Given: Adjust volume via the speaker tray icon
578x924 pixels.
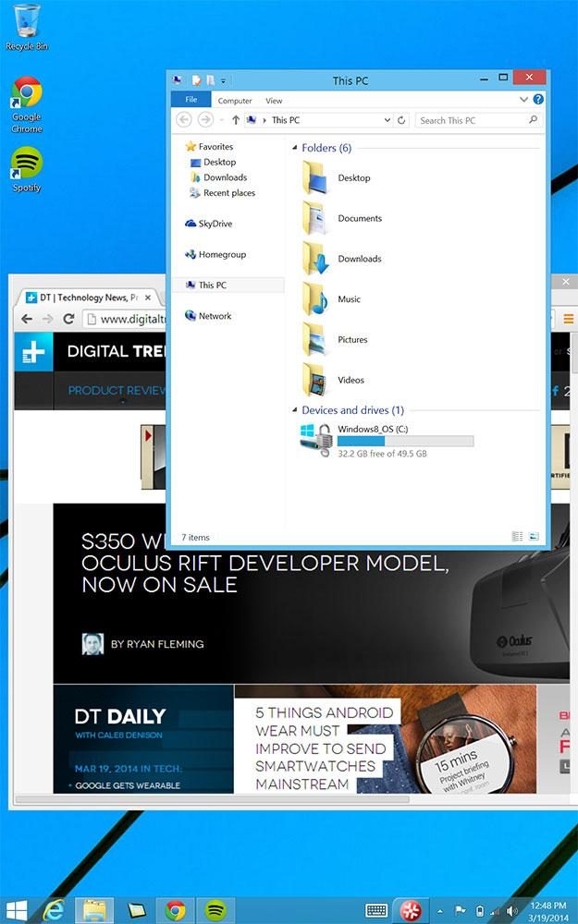Looking at the screenshot, I should (512, 911).
